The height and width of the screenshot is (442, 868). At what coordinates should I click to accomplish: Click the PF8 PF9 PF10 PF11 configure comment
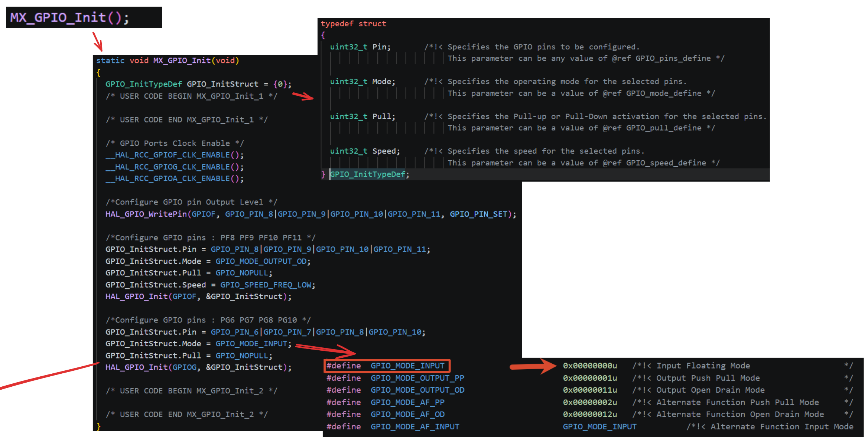click(210, 238)
